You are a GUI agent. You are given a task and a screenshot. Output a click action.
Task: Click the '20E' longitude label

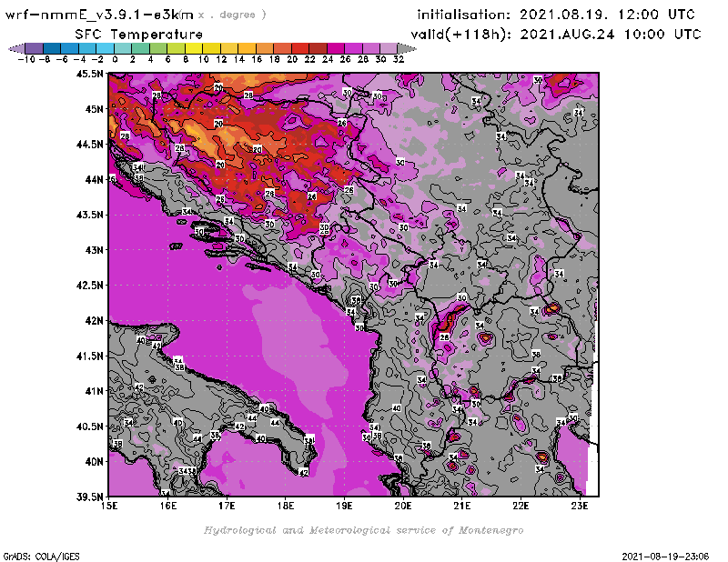coord(403,506)
